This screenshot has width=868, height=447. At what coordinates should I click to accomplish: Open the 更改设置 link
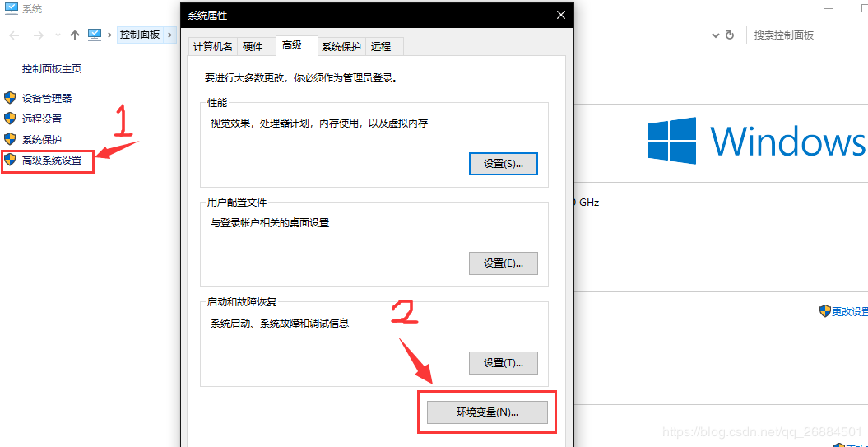click(850, 310)
